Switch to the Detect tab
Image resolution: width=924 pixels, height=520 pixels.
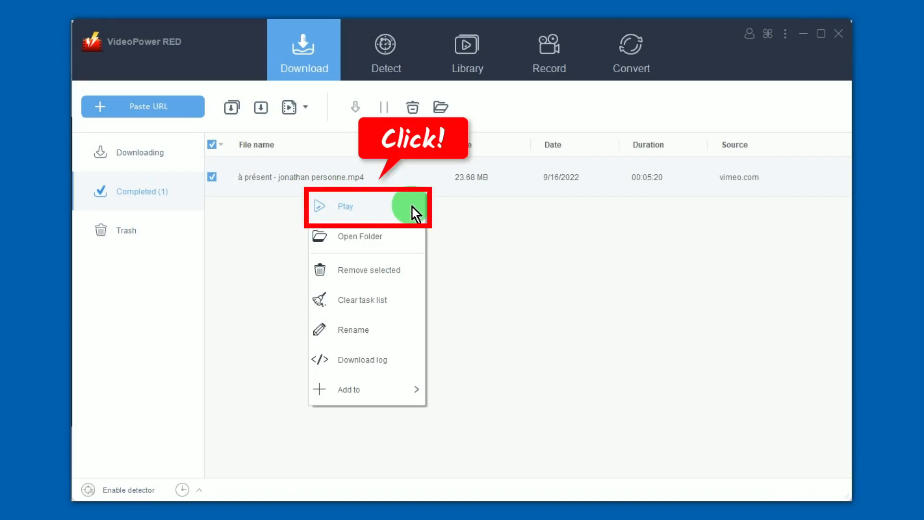(385, 53)
